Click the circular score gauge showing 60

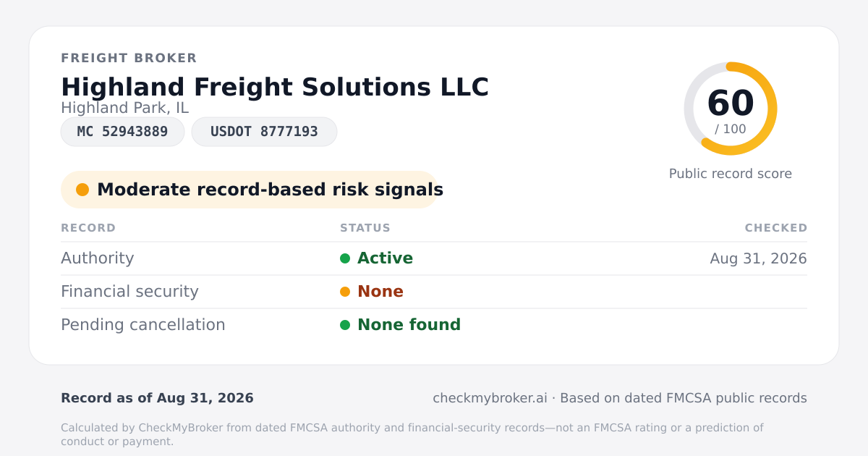coord(731,109)
